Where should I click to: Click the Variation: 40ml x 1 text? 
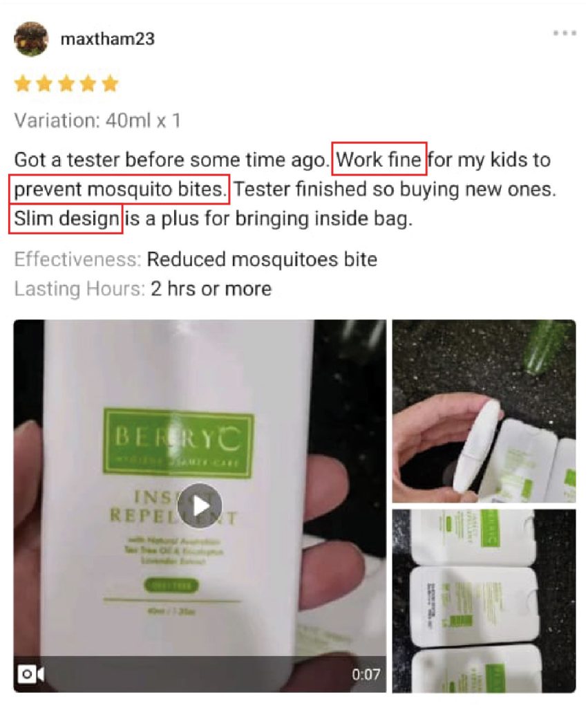pos(97,120)
